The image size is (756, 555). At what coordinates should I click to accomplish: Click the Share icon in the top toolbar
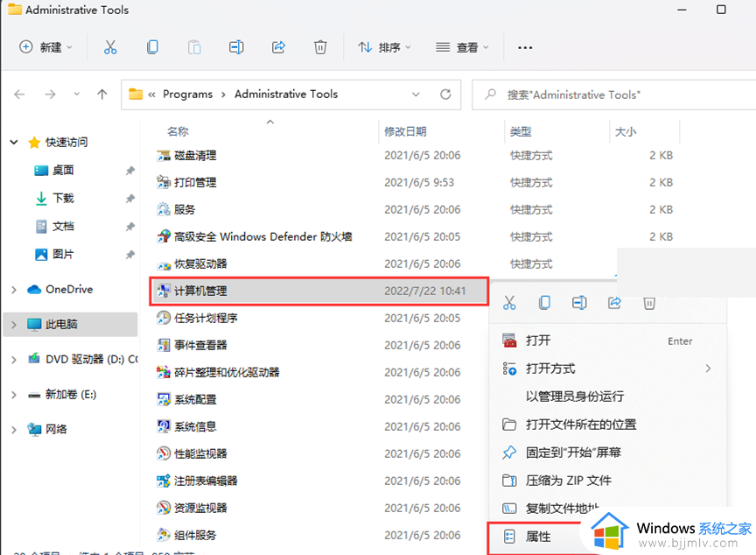(278, 47)
